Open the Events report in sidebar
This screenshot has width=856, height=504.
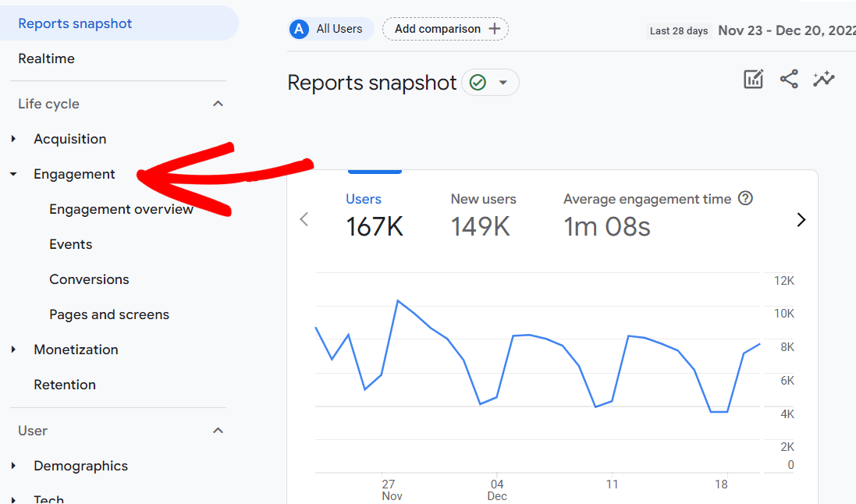tap(70, 243)
